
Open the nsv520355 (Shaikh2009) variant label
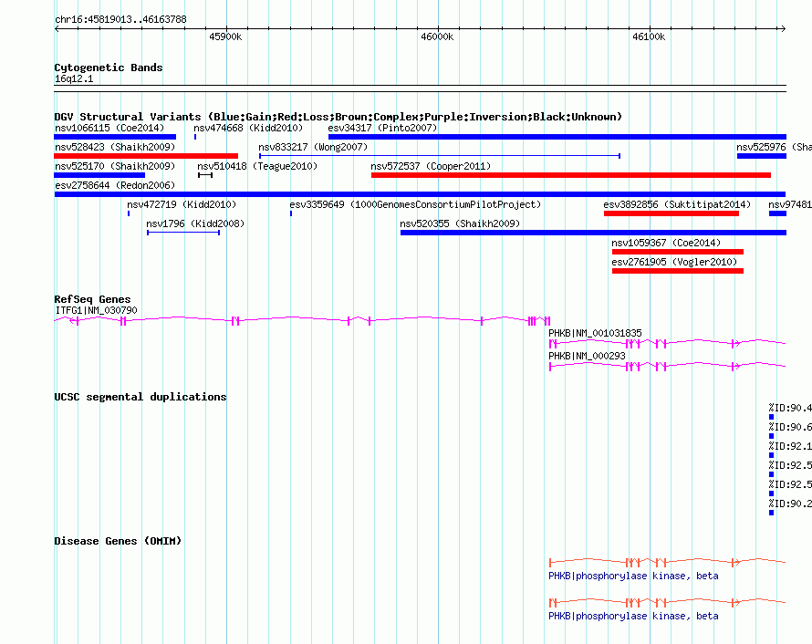click(x=460, y=223)
